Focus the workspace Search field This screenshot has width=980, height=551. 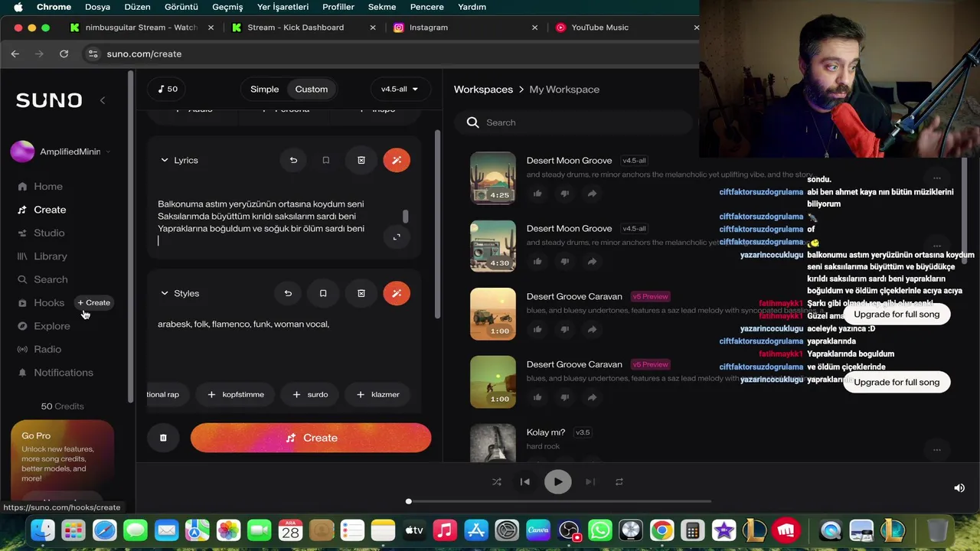(574, 122)
